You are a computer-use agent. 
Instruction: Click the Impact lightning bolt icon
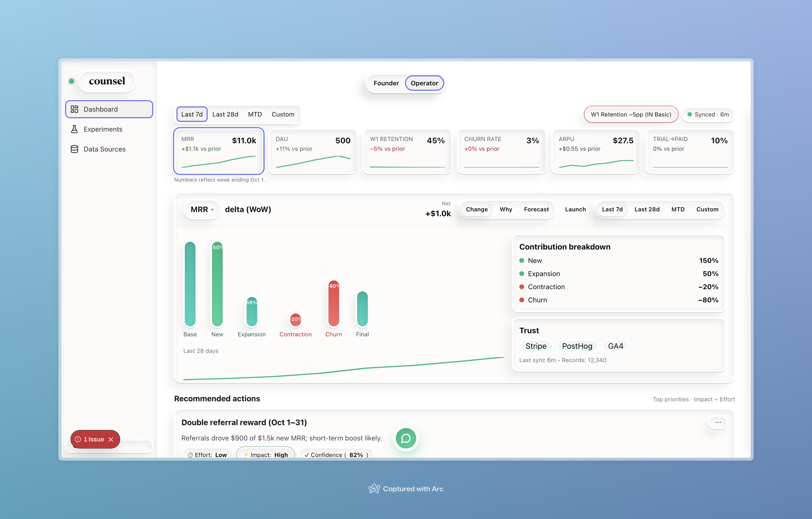246,455
